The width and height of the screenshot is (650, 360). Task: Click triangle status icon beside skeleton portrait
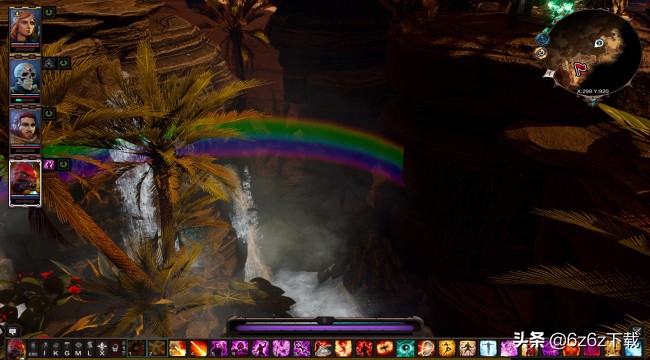49,63
